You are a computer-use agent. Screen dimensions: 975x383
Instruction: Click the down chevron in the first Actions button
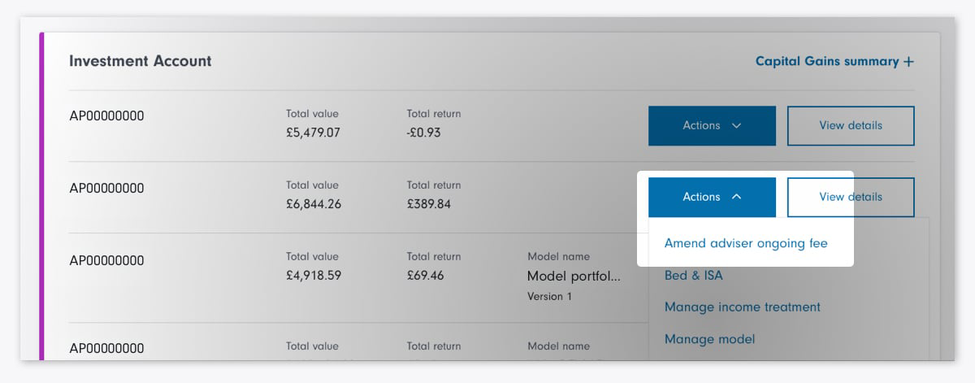coord(737,126)
